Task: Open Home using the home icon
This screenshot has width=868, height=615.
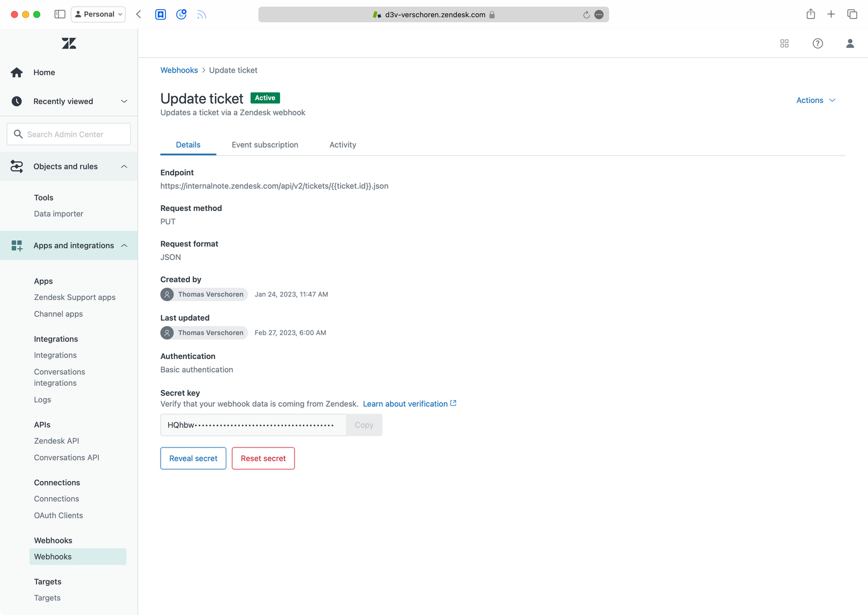Action: point(16,72)
